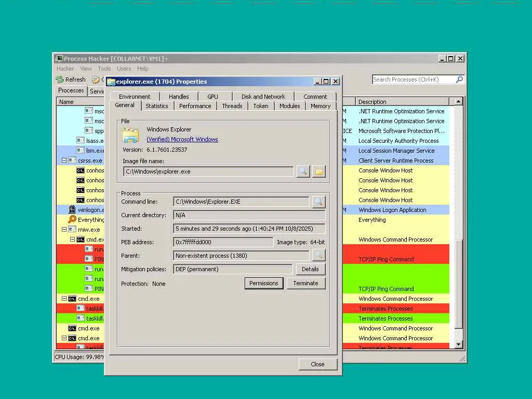Image resolution: width=532 pixels, height=399 pixels.
Task: Select the winlogon process icon
Action: [x=72, y=210]
